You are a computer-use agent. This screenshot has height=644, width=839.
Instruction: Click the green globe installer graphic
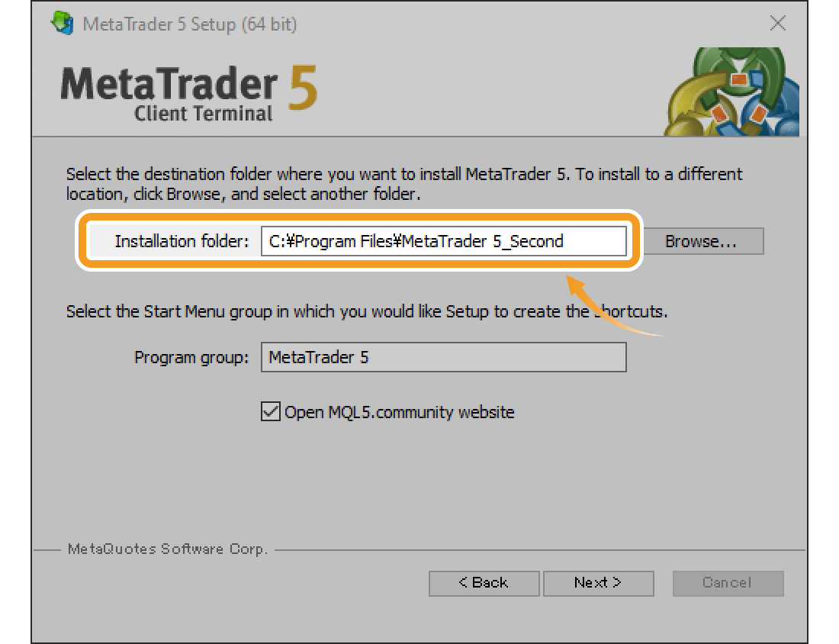[x=732, y=92]
